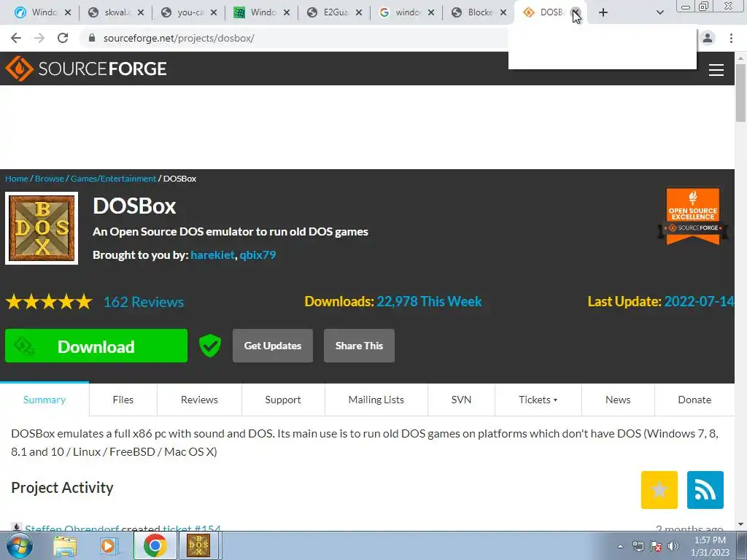Screen dimensions: 747x560
Task: Expand the tab search chevron
Action: (x=659, y=12)
